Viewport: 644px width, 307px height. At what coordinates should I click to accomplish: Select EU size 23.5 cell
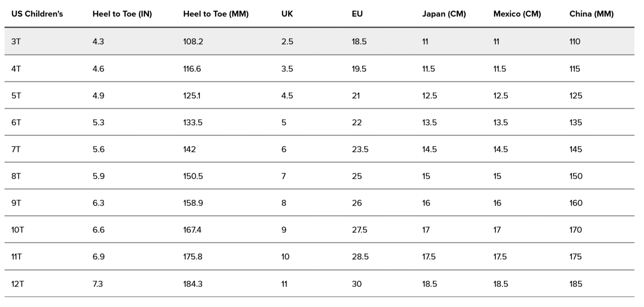point(360,149)
